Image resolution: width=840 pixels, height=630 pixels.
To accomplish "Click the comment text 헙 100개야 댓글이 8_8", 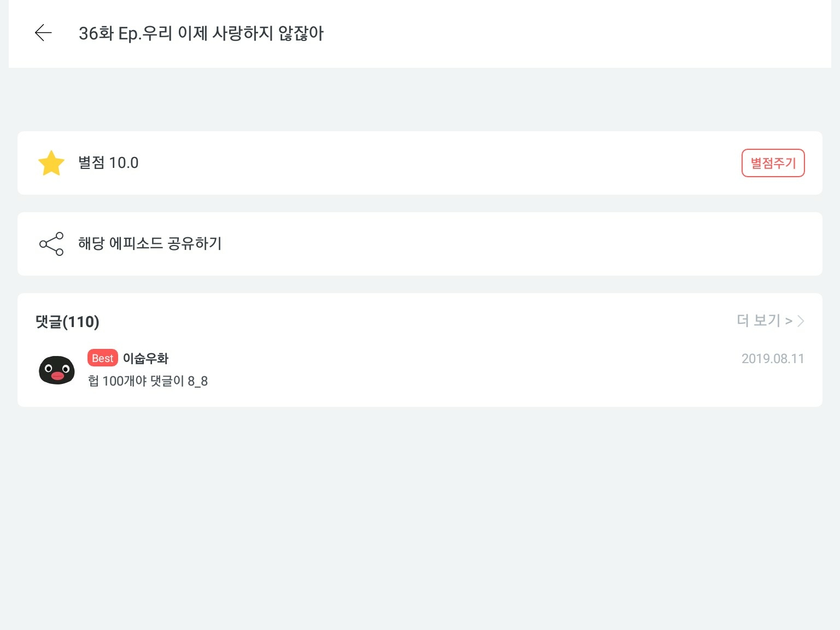I will tap(148, 381).
